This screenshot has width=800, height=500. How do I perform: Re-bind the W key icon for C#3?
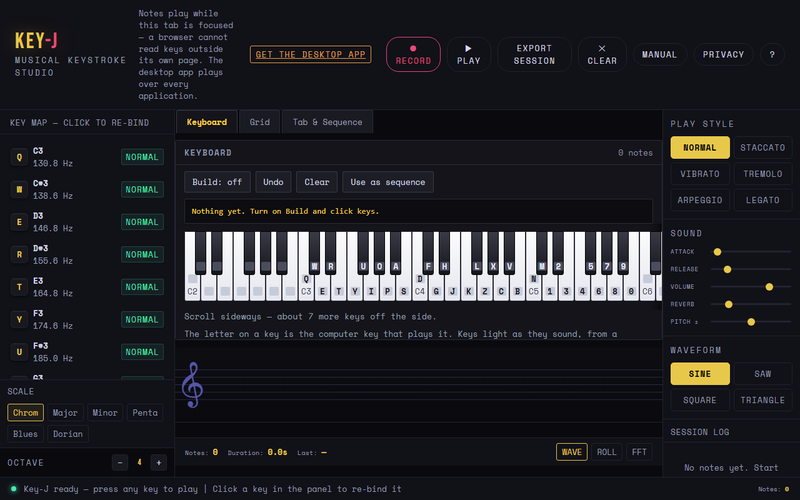pos(19,190)
